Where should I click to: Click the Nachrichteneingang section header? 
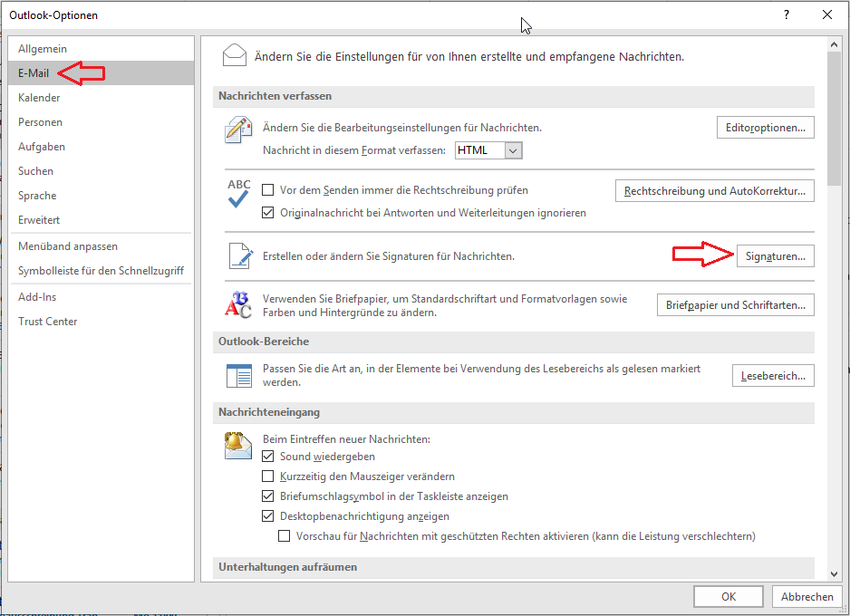514,412
